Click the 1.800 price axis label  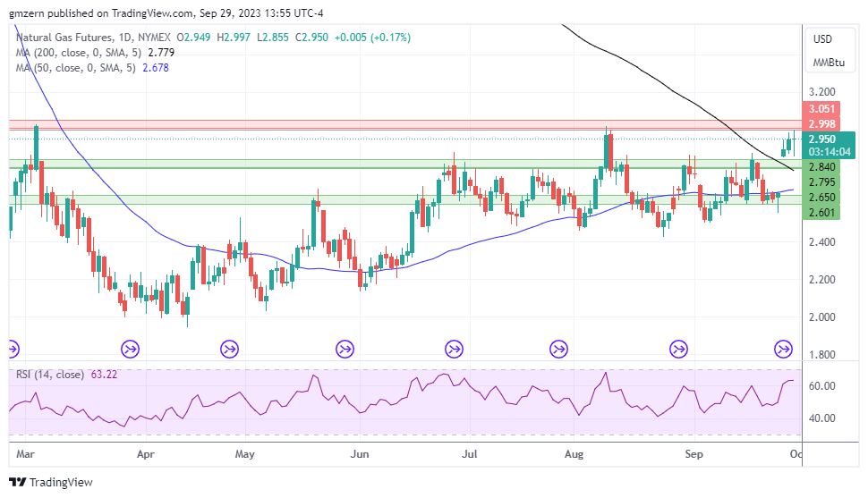(822, 355)
